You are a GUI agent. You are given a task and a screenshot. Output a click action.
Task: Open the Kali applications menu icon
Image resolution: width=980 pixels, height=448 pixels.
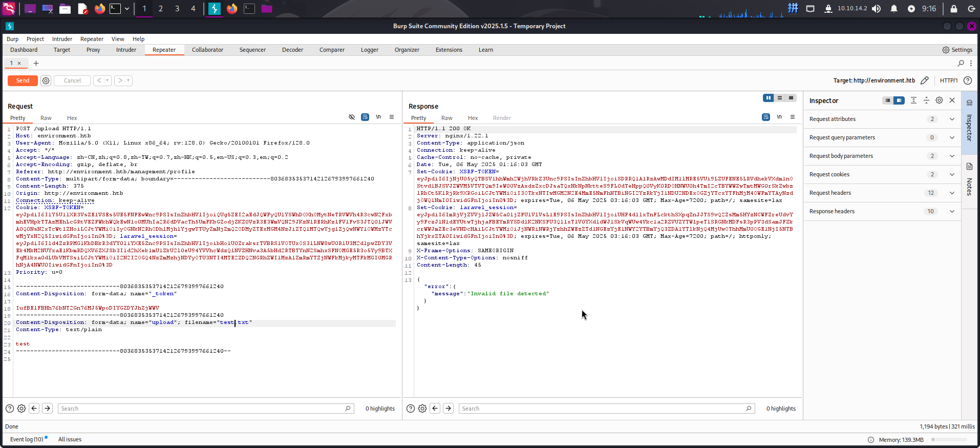[x=9, y=8]
